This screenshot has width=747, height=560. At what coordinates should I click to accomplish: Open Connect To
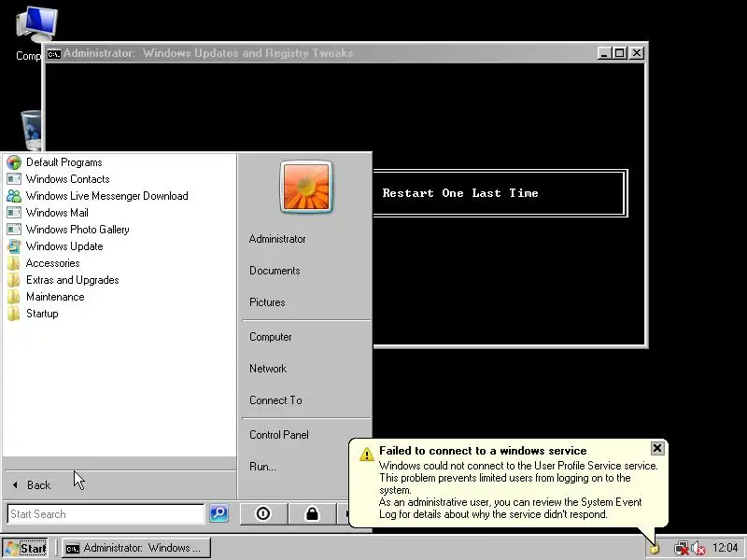click(x=275, y=400)
